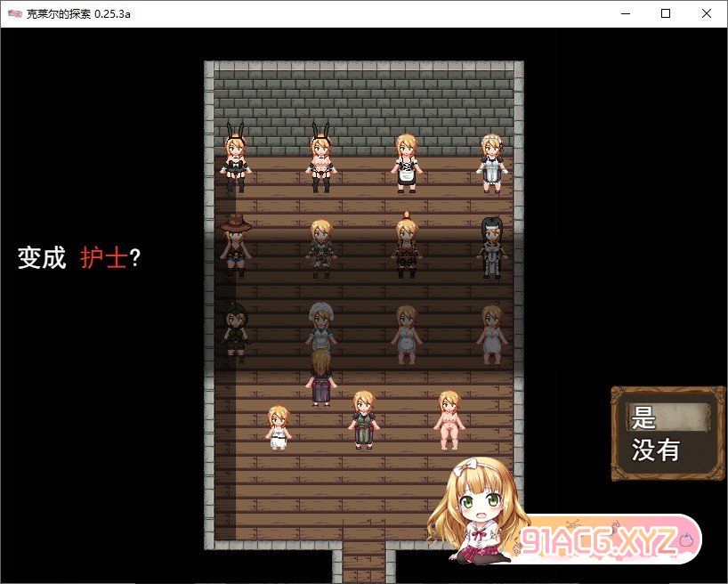The width and height of the screenshot is (728, 584).
Task: Select the character with flame on head
Action: 407,245
